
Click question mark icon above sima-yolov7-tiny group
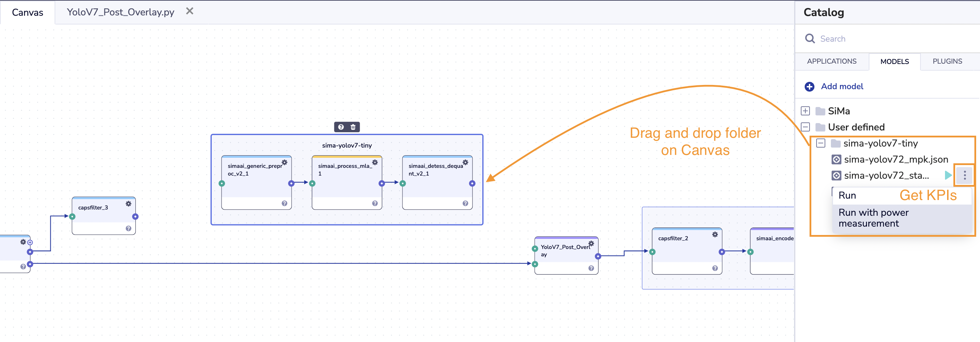pyautogui.click(x=341, y=127)
